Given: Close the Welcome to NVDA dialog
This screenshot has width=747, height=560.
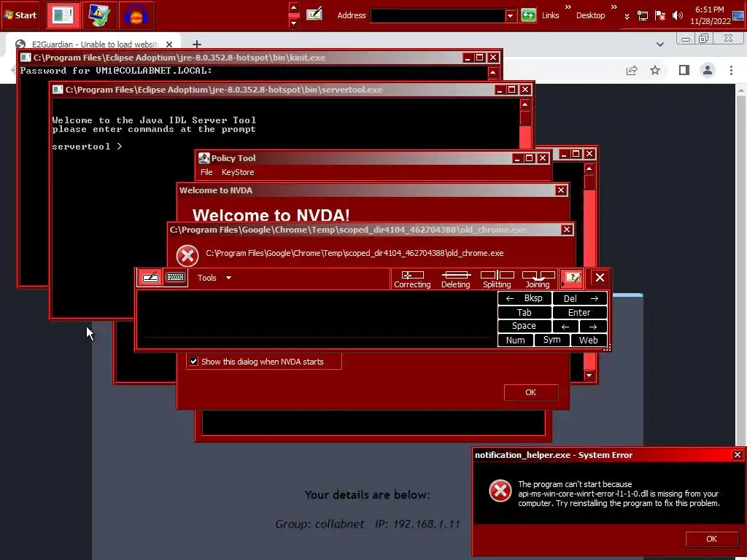Looking at the screenshot, I should click(x=561, y=190).
